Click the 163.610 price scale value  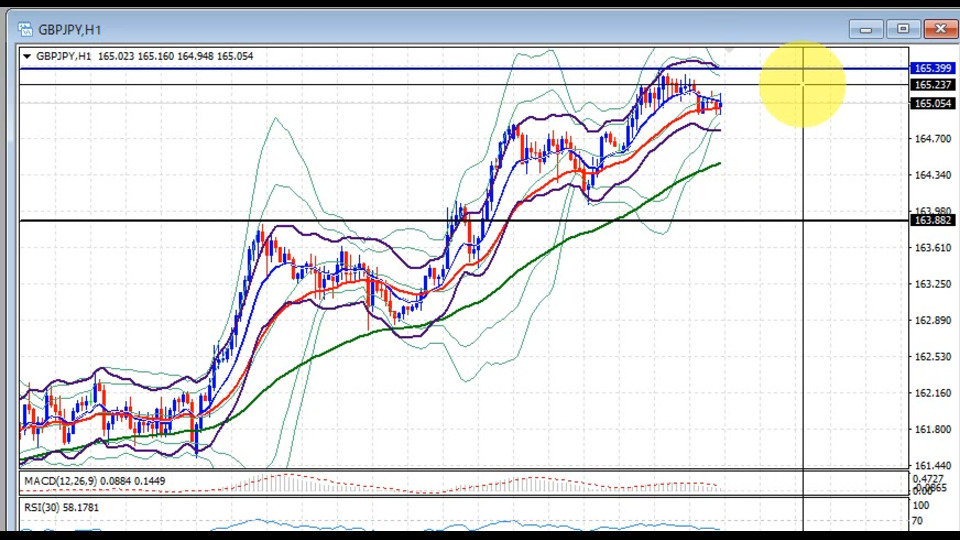(933, 248)
